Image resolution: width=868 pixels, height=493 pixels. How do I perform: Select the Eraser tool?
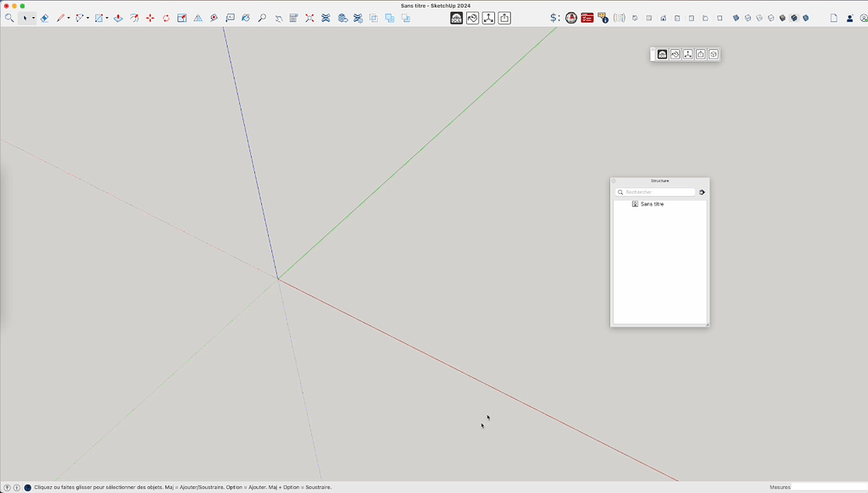coord(44,17)
